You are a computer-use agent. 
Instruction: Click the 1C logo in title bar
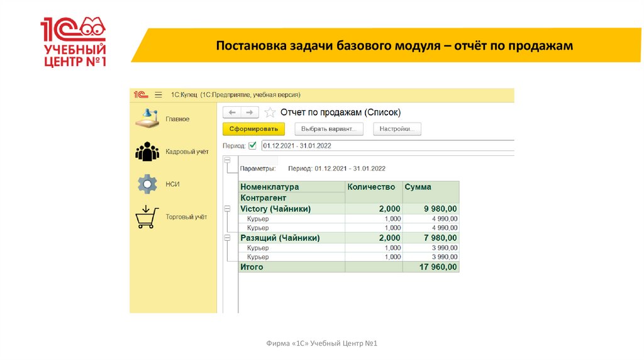click(140, 94)
